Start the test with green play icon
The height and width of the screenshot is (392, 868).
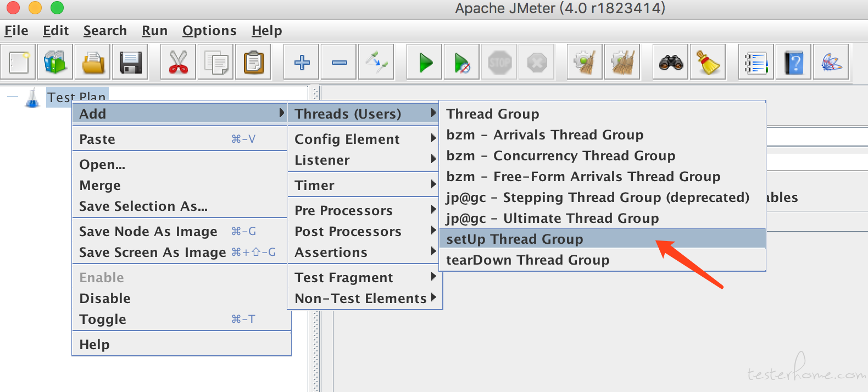425,62
